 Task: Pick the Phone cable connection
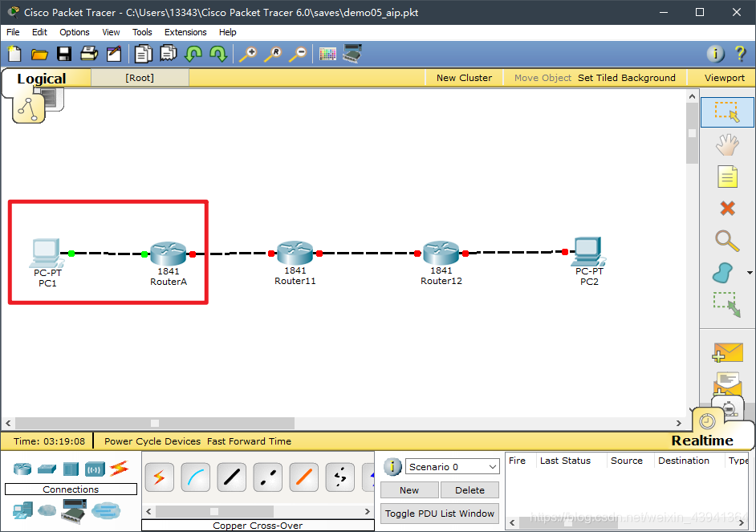(x=340, y=477)
